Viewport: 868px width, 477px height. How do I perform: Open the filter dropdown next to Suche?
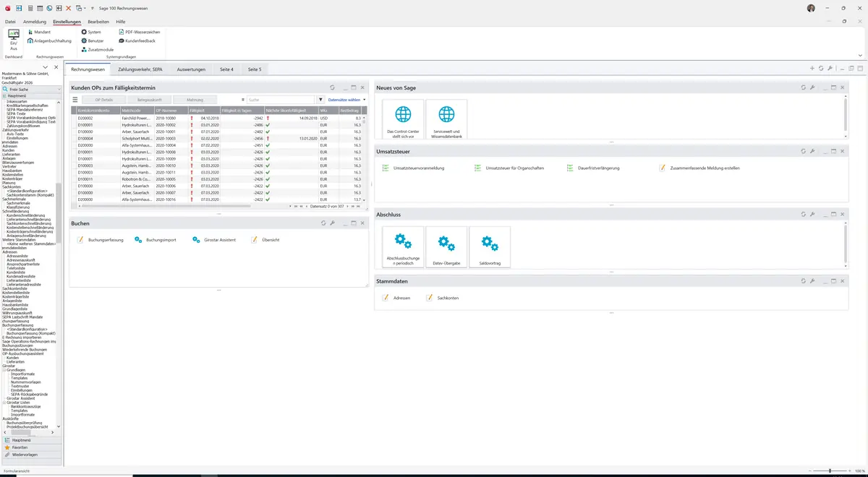point(321,100)
